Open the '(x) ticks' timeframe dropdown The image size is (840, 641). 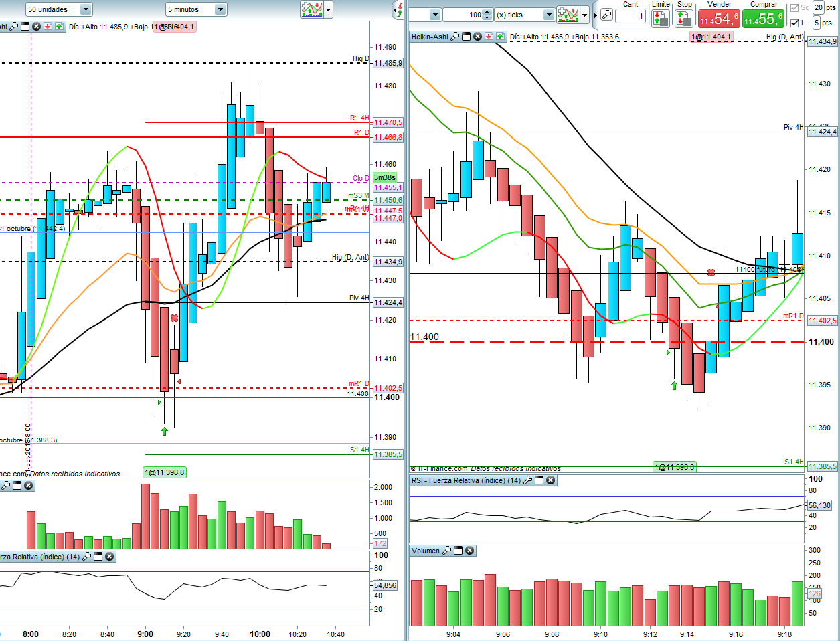tap(525, 15)
